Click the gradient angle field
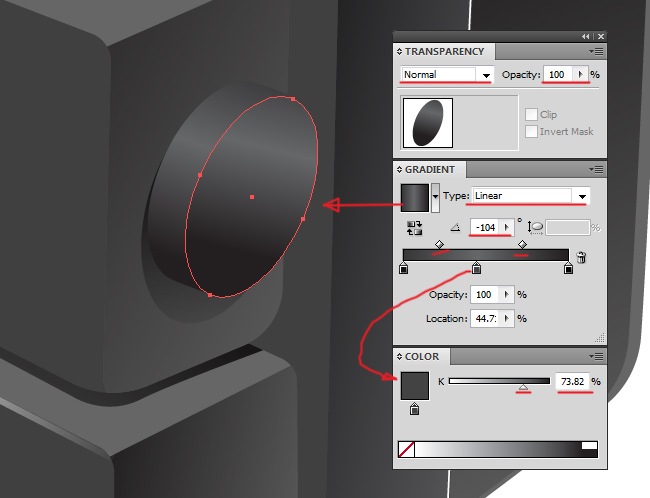 (x=486, y=227)
